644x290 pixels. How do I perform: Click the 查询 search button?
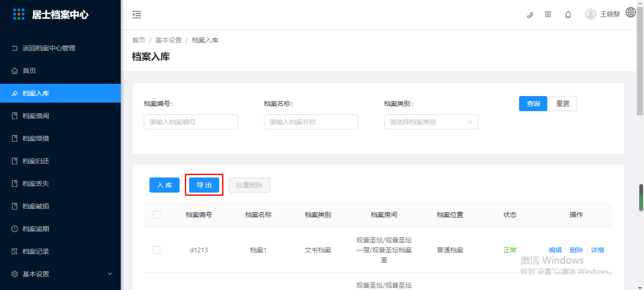[x=533, y=104]
